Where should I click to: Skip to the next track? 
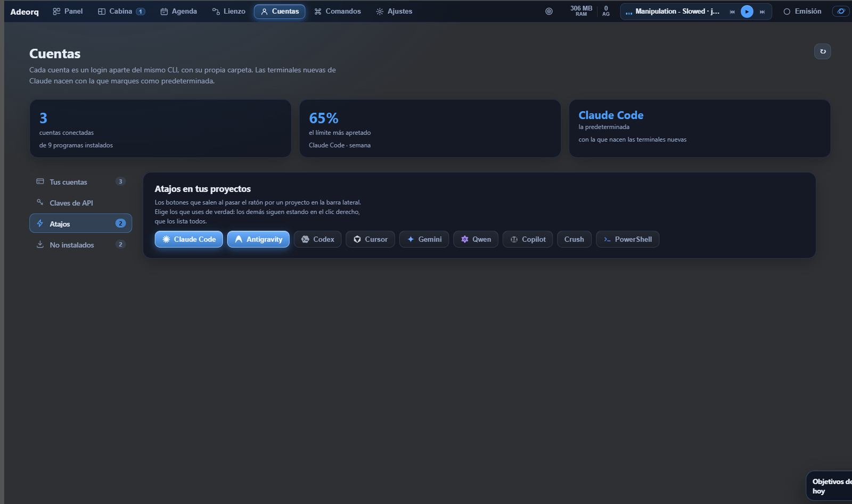point(763,12)
